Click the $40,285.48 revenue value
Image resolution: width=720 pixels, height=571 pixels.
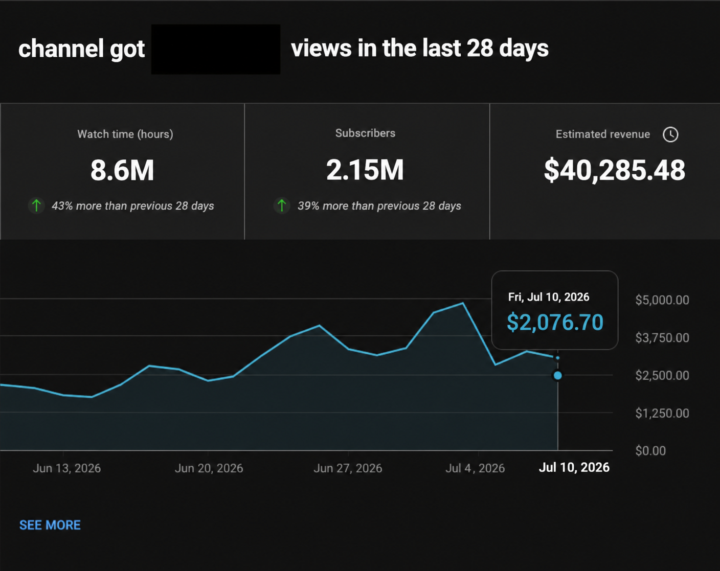[x=614, y=170]
